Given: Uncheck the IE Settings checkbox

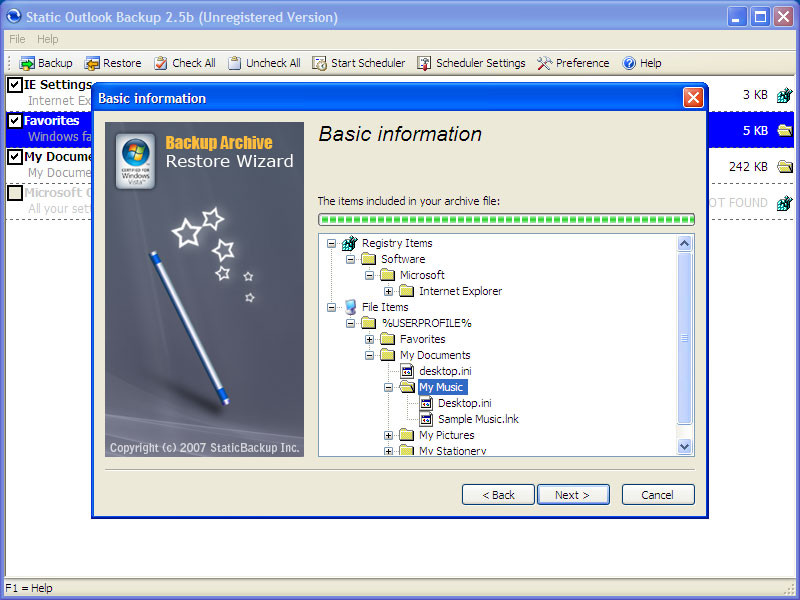Looking at the screenshot, I should point(15,85).
